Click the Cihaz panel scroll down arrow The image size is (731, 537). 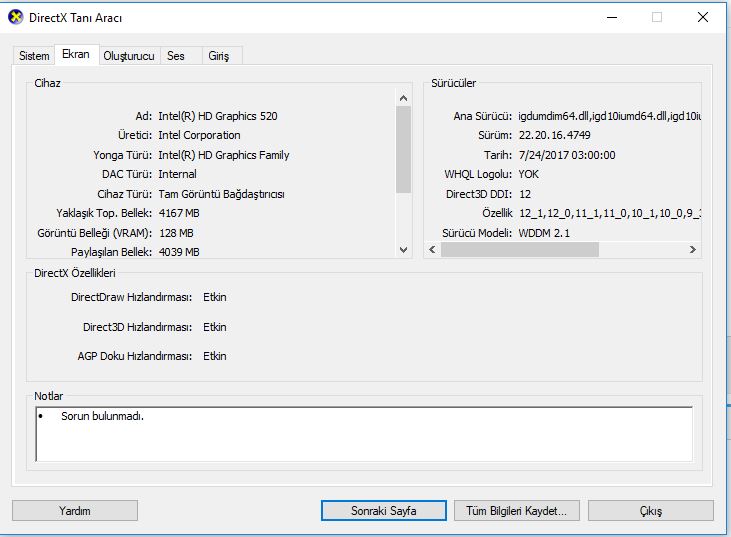point(404,250)
